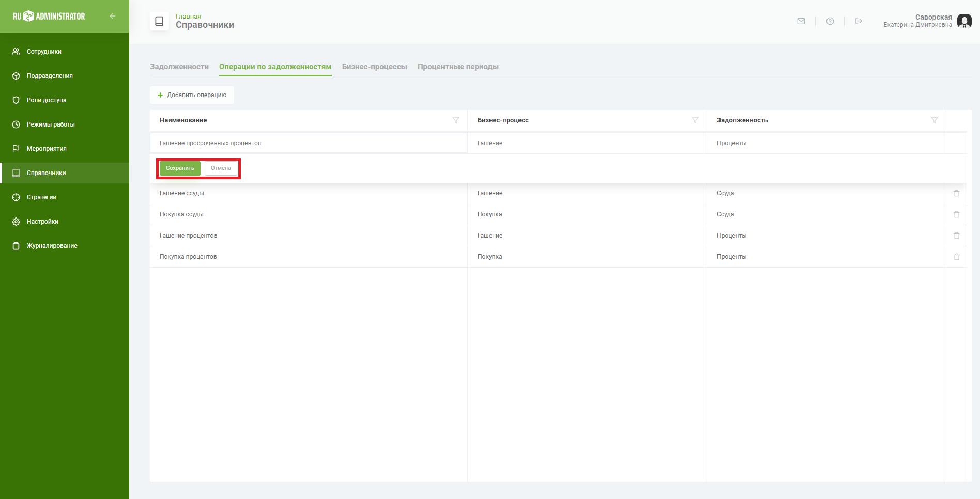Click the Добавить операцию button
The height and width of the screenshot is (499, 980).
(x=192, y=95)
